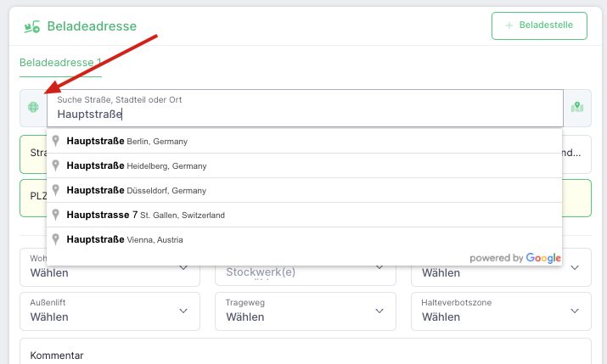Choose Hauptstraße Vienna, Austria suggestion
The width and height of the screenshot is (607, 364).
tap(304, 239)
